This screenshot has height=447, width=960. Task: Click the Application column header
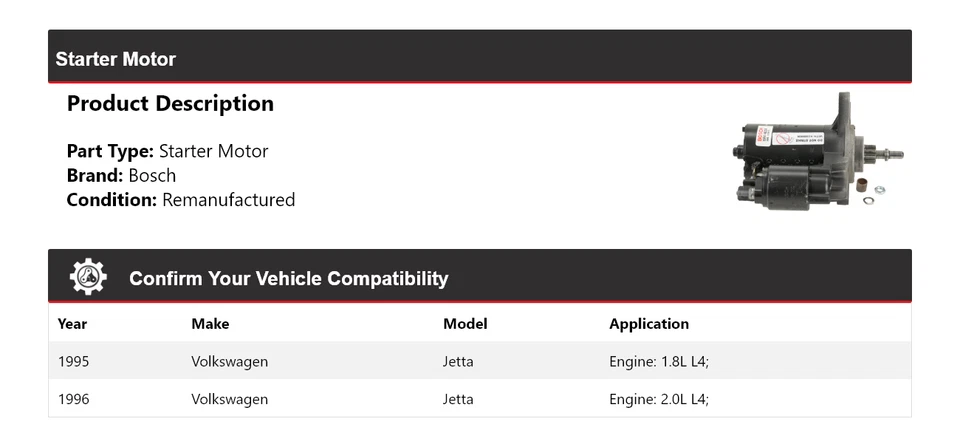(x=649, y=324)
